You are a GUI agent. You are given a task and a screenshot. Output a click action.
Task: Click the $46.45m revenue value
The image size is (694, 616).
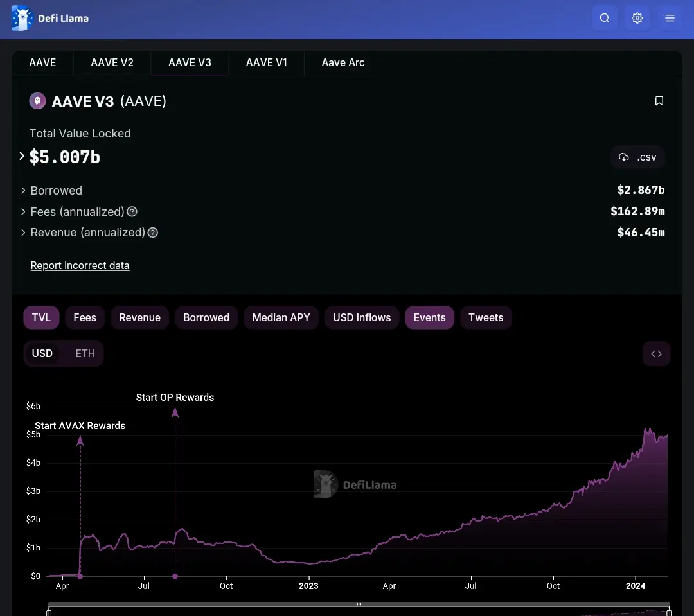click(x=641, y=233)
